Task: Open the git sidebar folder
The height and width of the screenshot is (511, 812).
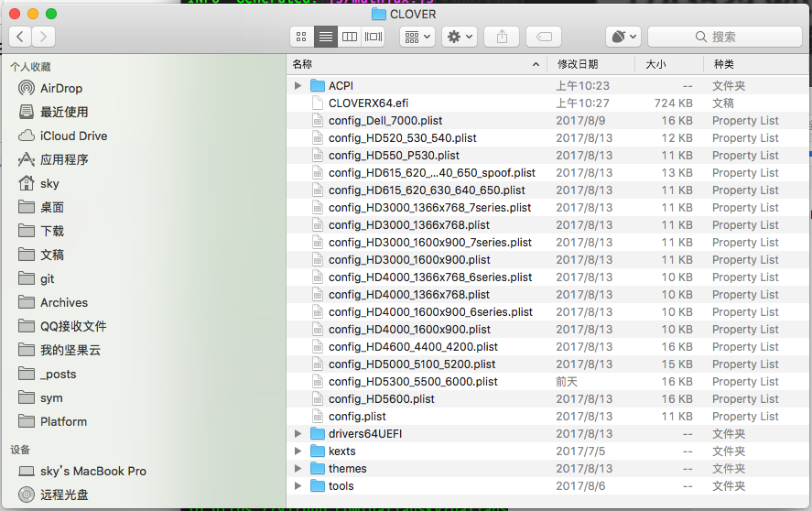Action: click(37, 278)
